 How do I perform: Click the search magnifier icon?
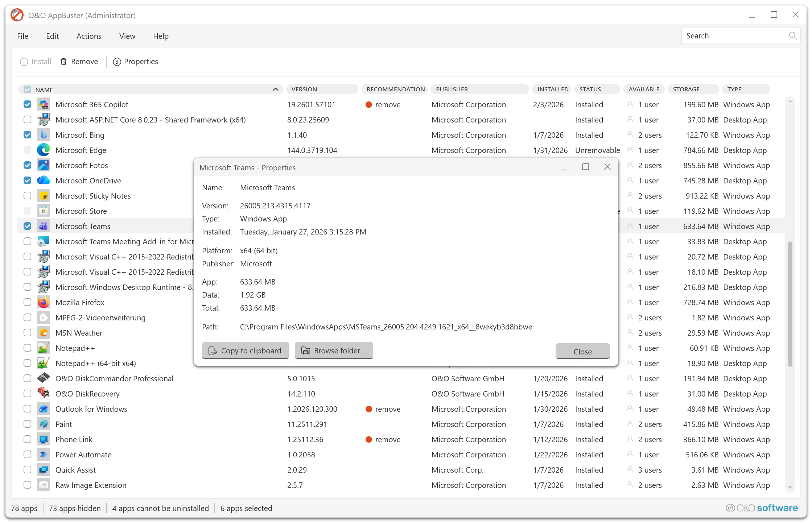coord(792,36)
